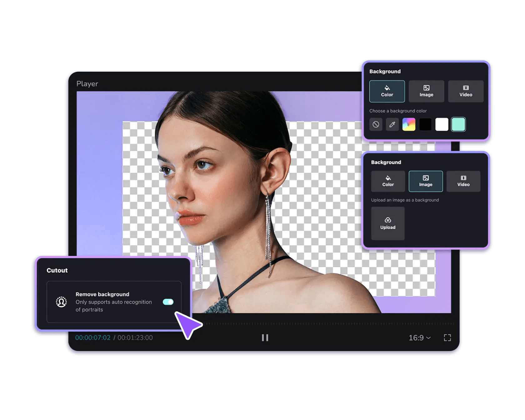Choose the white background color swatch
Viewport: 525px width, 420px height.
(x=442, y=124)
